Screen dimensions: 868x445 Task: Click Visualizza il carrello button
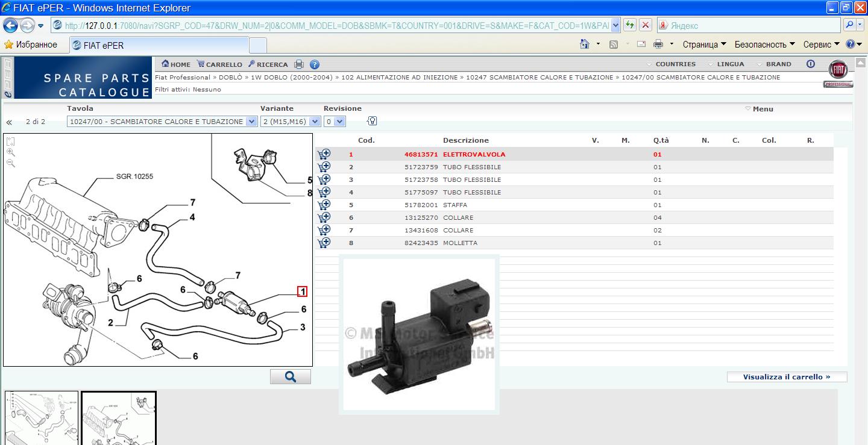pyautogui.click(x=787, y=377)
